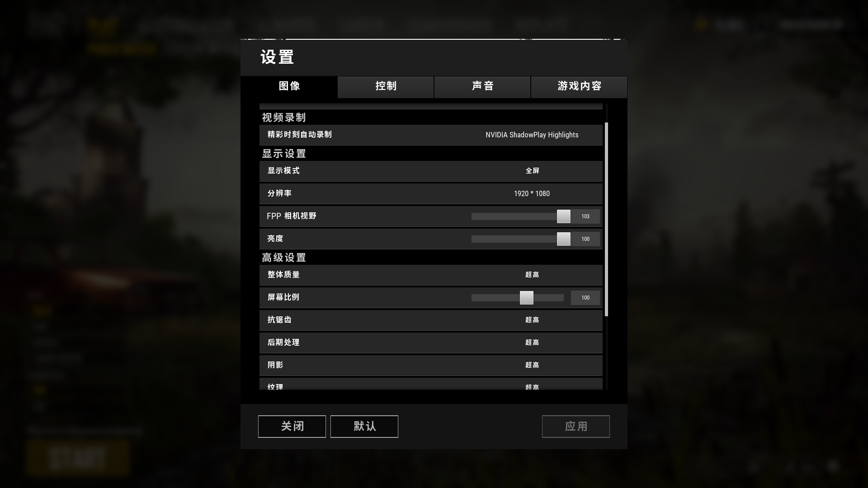
Task: Click the 屏幕比例 slider handle
Action: click(527, 298)
